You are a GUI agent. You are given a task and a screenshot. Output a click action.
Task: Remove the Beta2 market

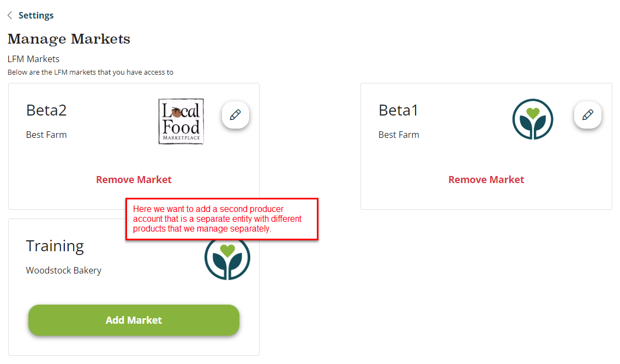click(134, 179)
